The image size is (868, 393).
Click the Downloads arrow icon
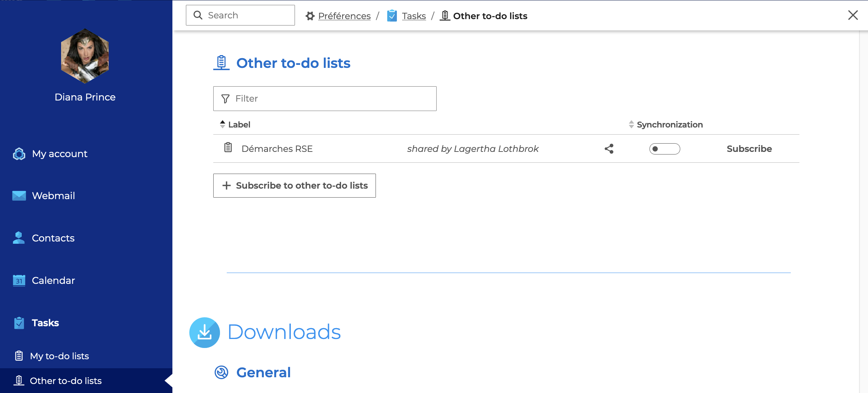[x=205, y=332]
